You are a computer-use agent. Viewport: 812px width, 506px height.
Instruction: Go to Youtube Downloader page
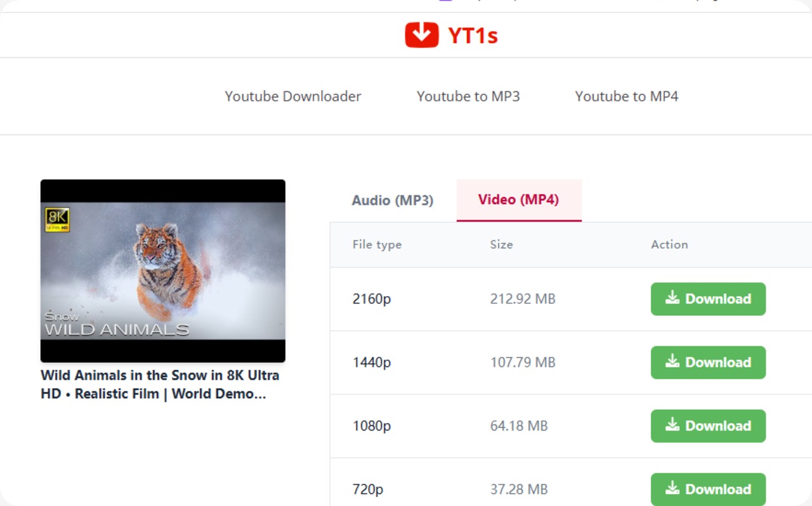(x=292, y=96)
